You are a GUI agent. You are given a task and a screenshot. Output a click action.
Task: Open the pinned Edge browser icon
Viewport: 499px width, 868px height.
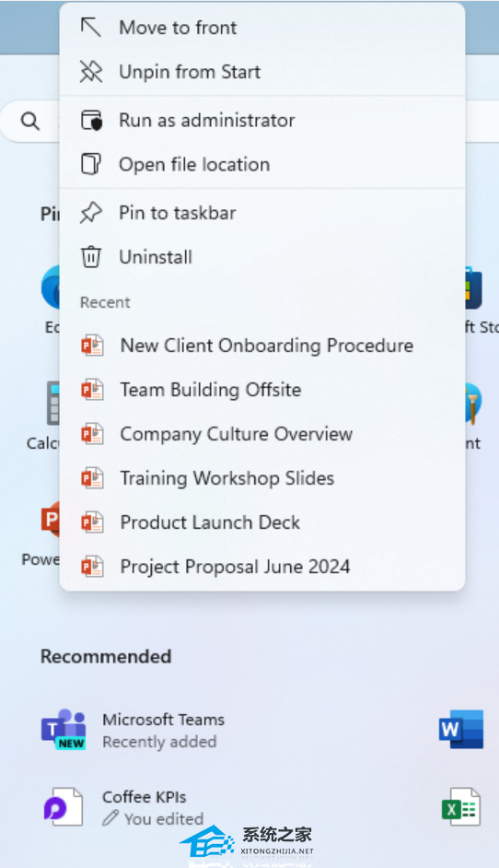click(51, 287)
